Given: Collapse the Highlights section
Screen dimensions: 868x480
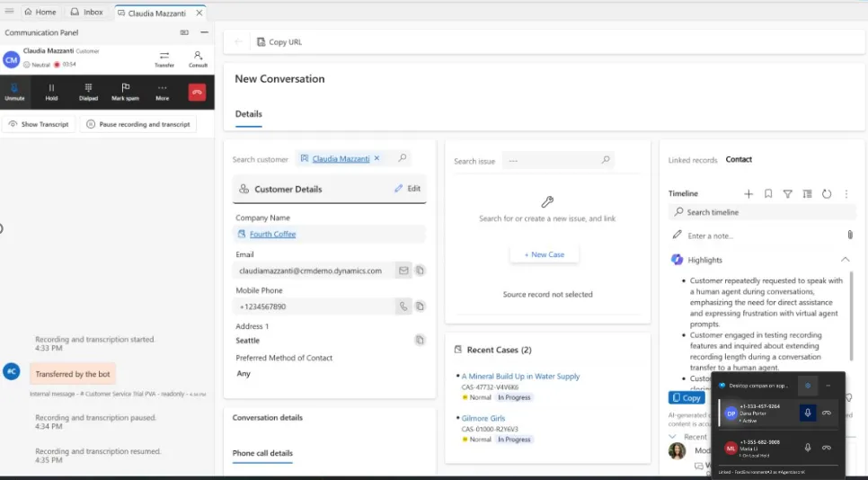Looking at the screenshot, I should (x=845, y=260).
